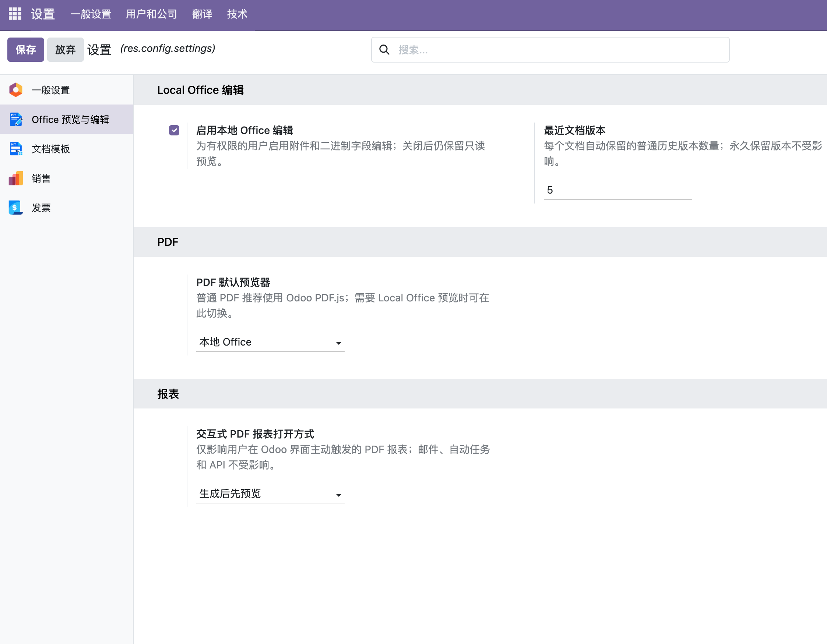Click the 设置 app title in navbar
This screenshot has width=827, height=644.
click(43, 14)
